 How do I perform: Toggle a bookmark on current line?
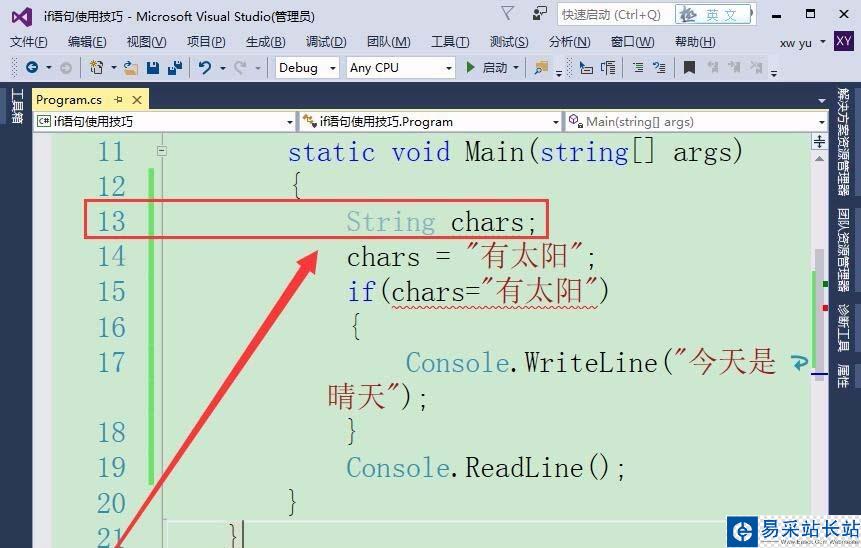689,68
